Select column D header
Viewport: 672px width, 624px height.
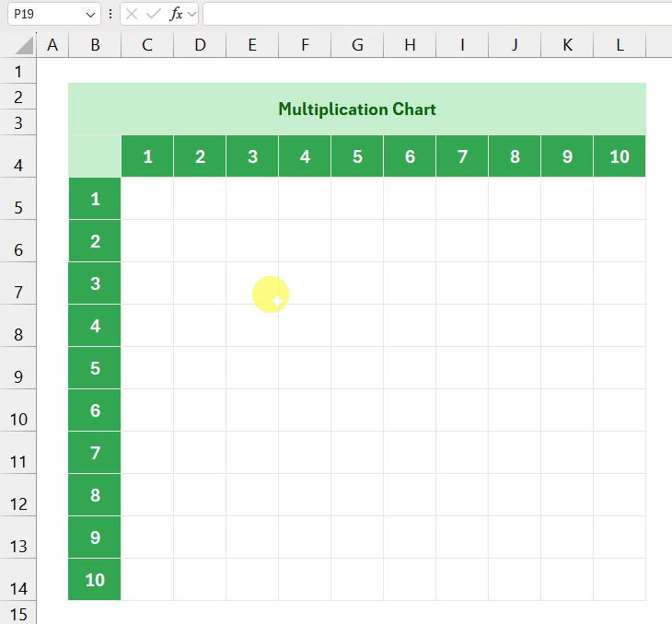point(200,45)
